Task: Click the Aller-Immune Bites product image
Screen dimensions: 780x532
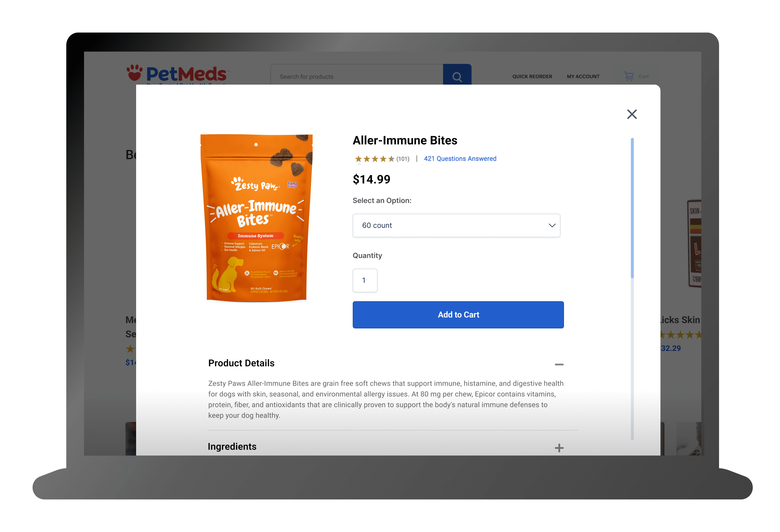Action: (257, 218)
